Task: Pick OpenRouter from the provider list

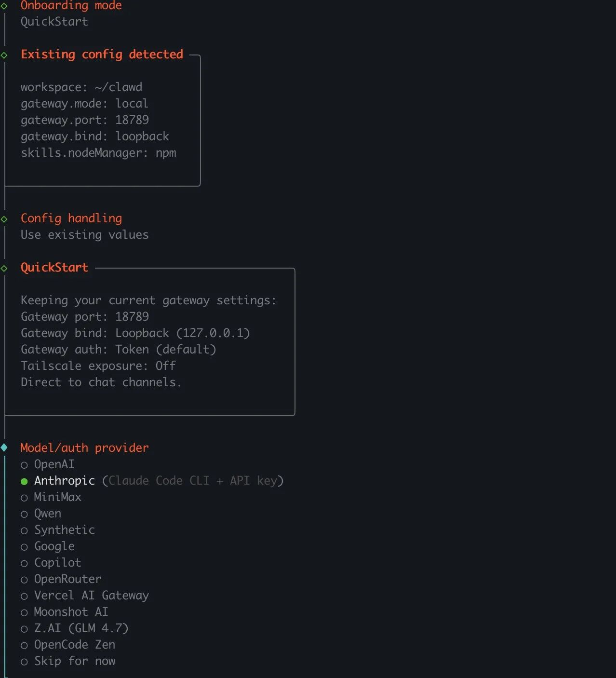Action: tap(67, 579)
